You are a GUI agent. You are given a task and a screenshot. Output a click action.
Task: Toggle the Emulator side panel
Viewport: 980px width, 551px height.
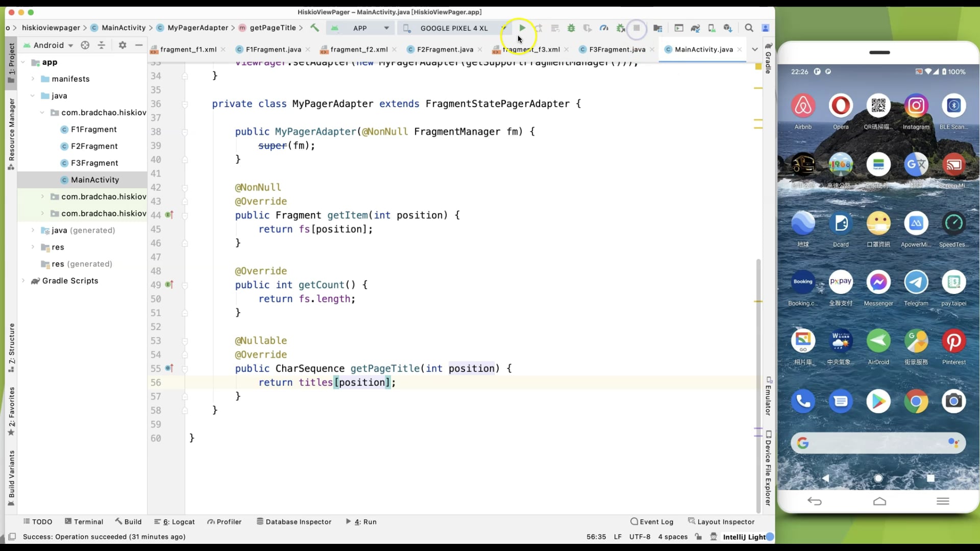click(768, 396)
